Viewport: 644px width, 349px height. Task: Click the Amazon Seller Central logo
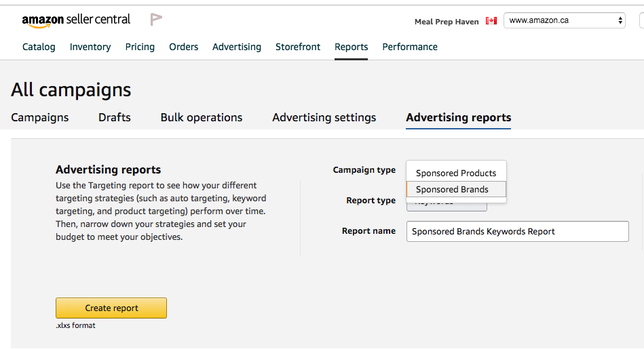click(76, 20)
